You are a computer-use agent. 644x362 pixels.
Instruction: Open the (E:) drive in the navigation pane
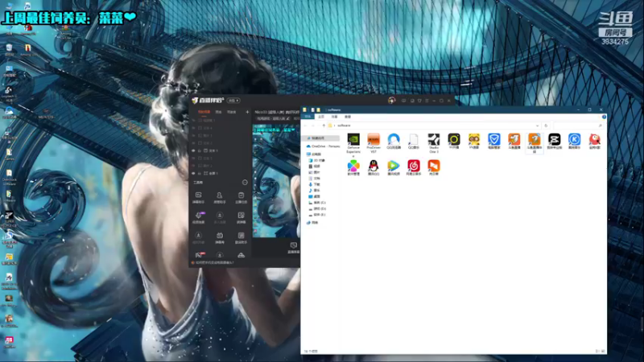click(319, 215)
